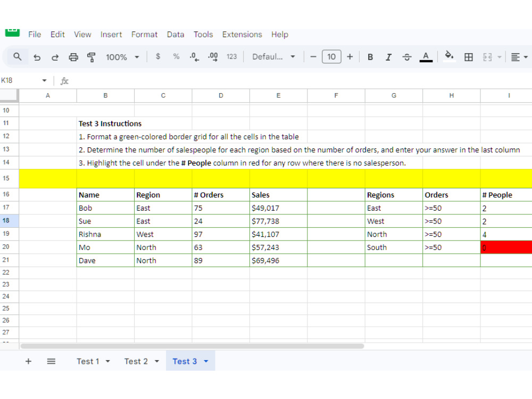
Task: Click the cell containing $57,243
Action: click(279, 247)
